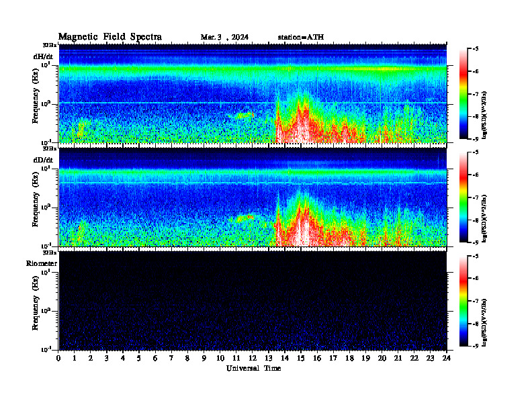Viewport: 532px width, 411px height.
Task: Click hour 2 on the Universal Time axis
Action: click(91, 358)
